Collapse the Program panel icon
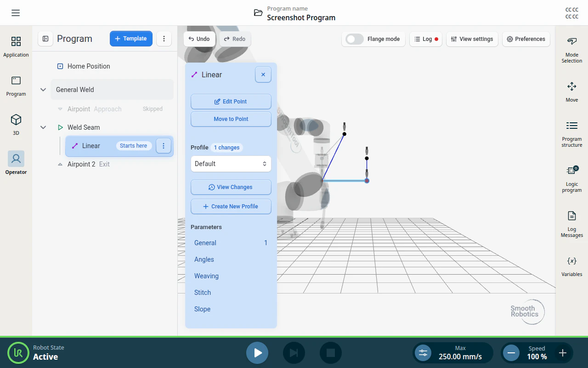This screenshot has width=588, height=368. [x=45, y=39]
